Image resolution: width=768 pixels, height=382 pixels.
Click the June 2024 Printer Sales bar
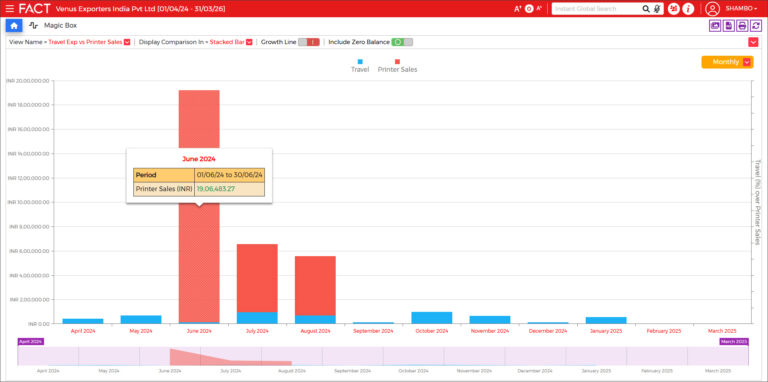click(199, 264)
